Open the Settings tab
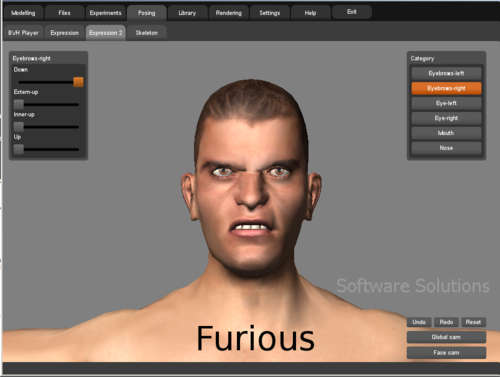This screenshot has width=500, height=377. coord(269,13)
